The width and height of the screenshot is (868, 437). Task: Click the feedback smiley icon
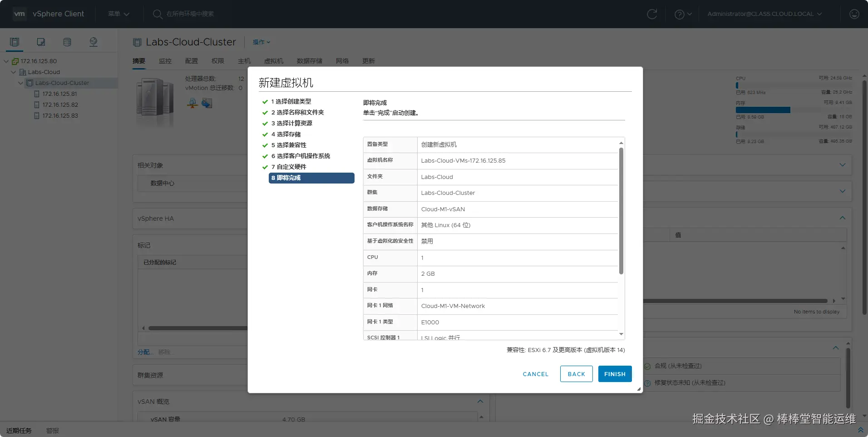coord(854,14)
